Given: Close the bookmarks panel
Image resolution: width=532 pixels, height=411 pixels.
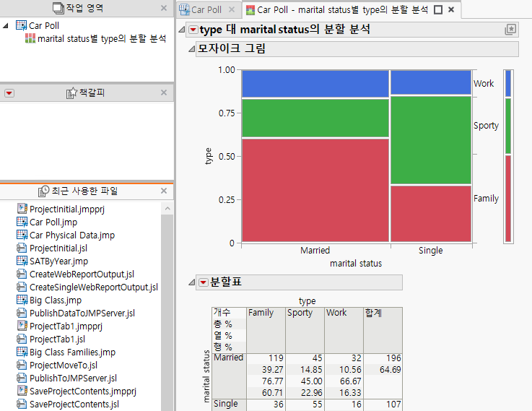Looking at the screenshot, I should point(164,92).
